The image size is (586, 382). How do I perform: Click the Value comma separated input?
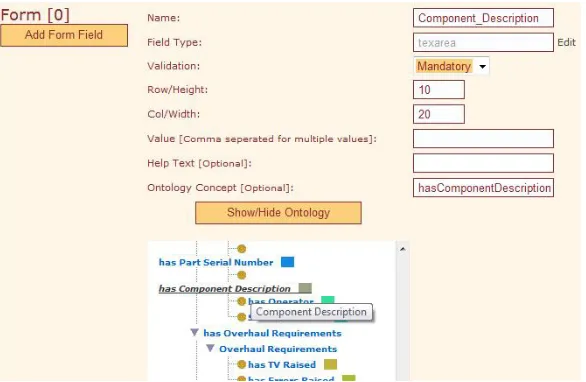pos(483,139)
